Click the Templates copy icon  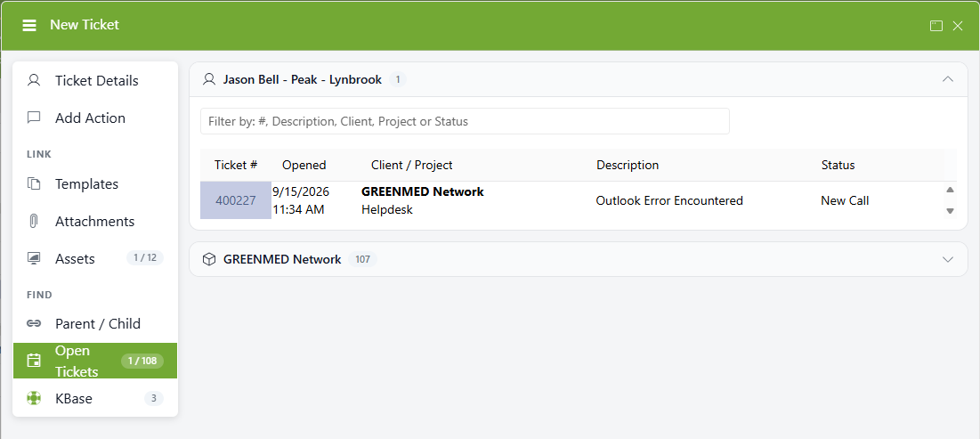pyautogui.click(x=34, y=183)
